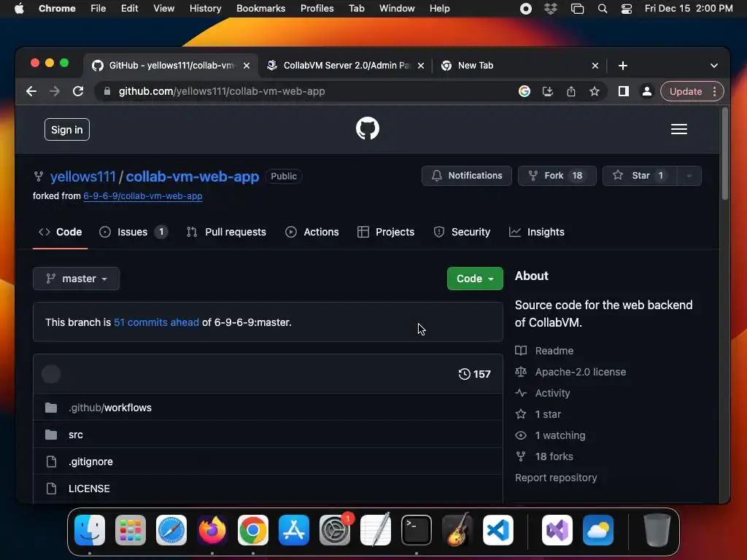Screen dimensions: 747x560
Task: Open the Chrome profile icon
Action: coord(646,91)
